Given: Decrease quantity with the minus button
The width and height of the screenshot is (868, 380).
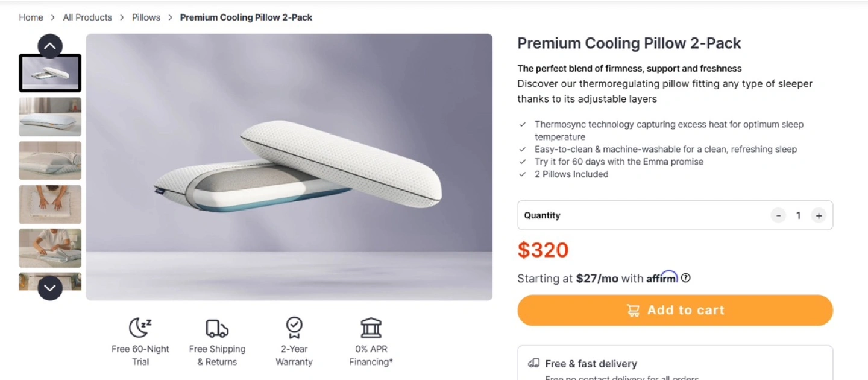Looking at the screenshot, I should pyautogui.click(x=778, y=215).
